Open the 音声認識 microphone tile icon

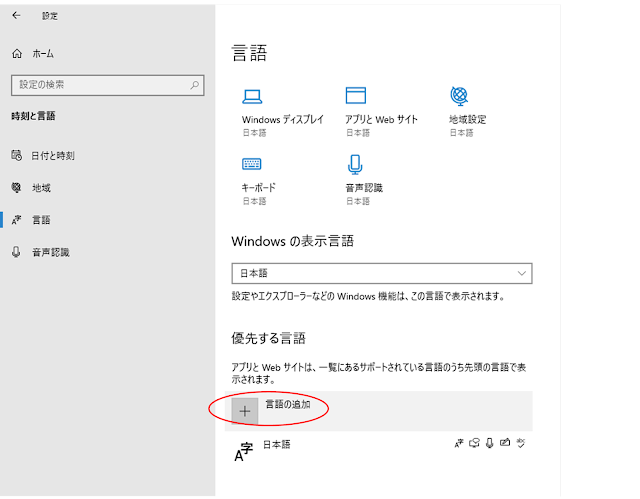click(355, 164)
